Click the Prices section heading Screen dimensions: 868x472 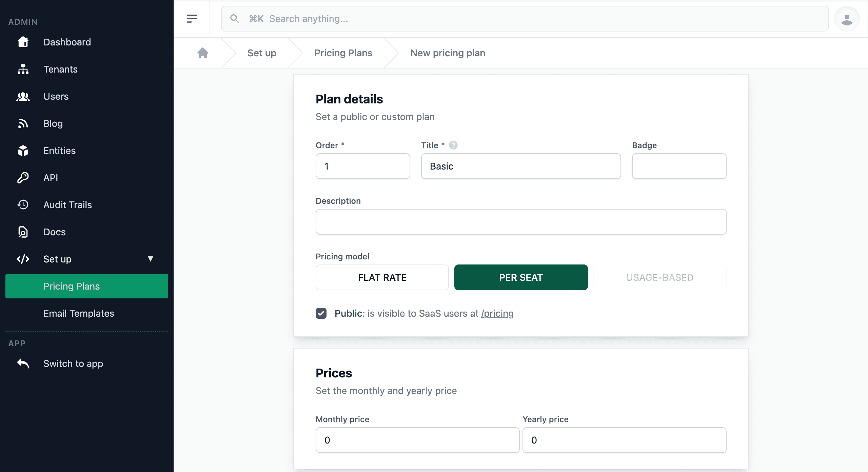tap(334, 373)
